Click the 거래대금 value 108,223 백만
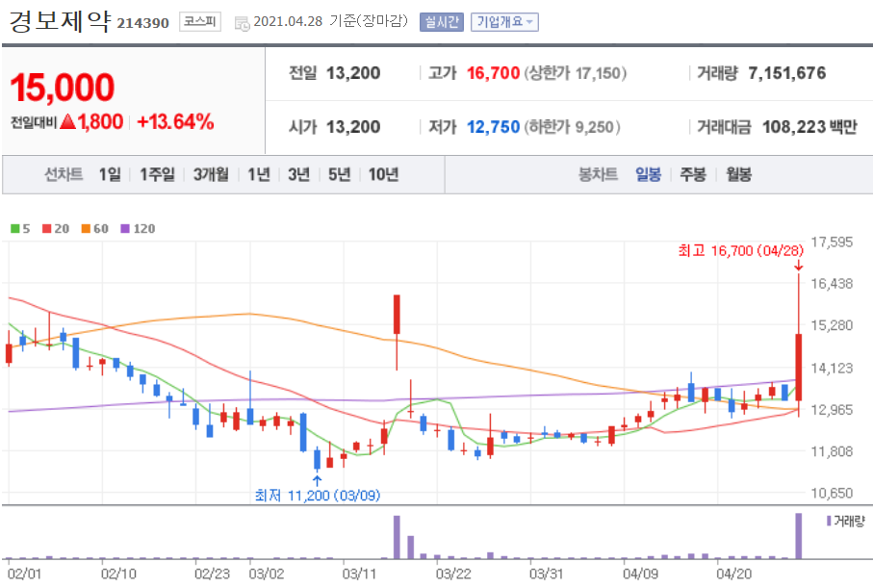This screenshot has height=588, width=873. click(x=809, y=127)
